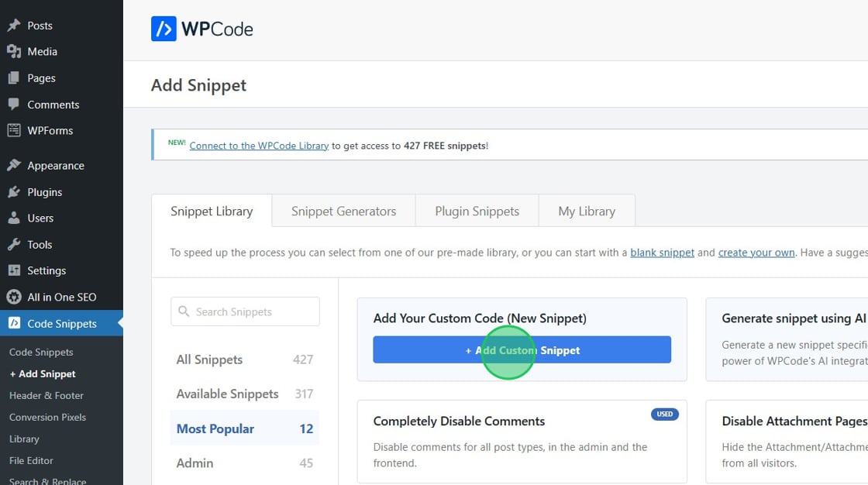Click the Media icon in sidebar
This screenshot has width=868, height=485.
point(14,52)
